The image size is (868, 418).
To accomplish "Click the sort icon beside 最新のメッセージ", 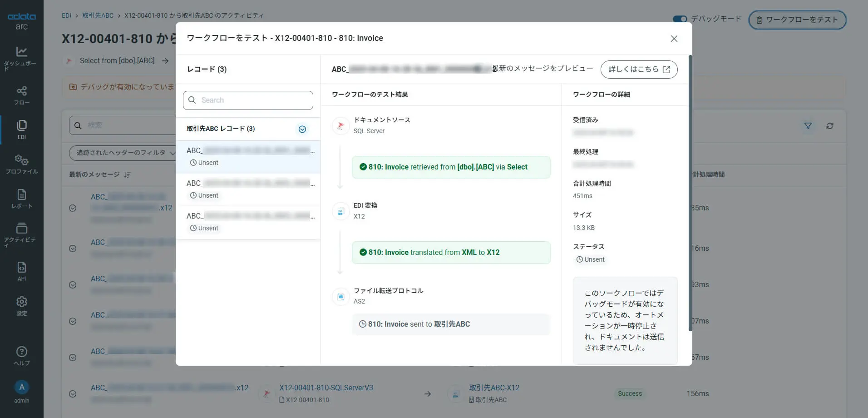I will click(127, 175).
